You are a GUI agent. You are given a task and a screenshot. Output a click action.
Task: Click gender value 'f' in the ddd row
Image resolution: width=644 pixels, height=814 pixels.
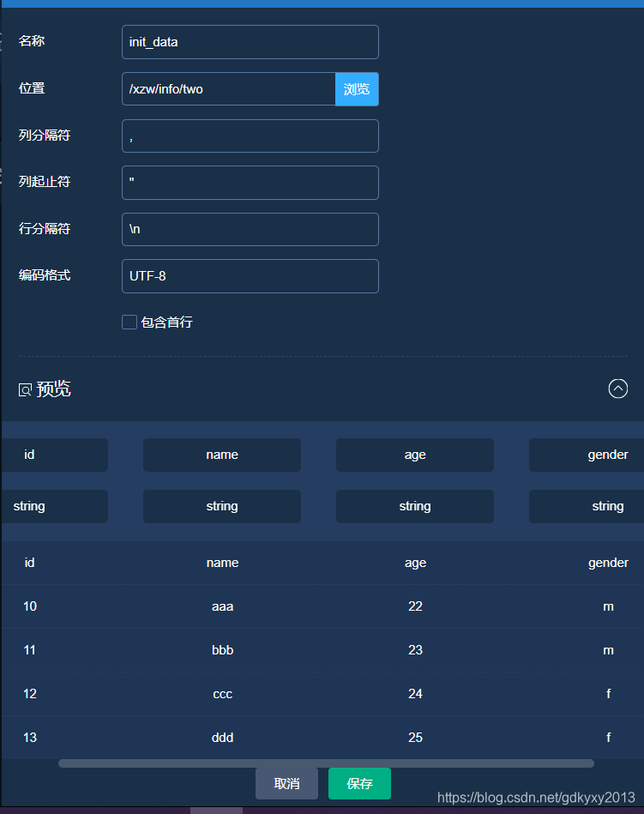tap(609, 738)
